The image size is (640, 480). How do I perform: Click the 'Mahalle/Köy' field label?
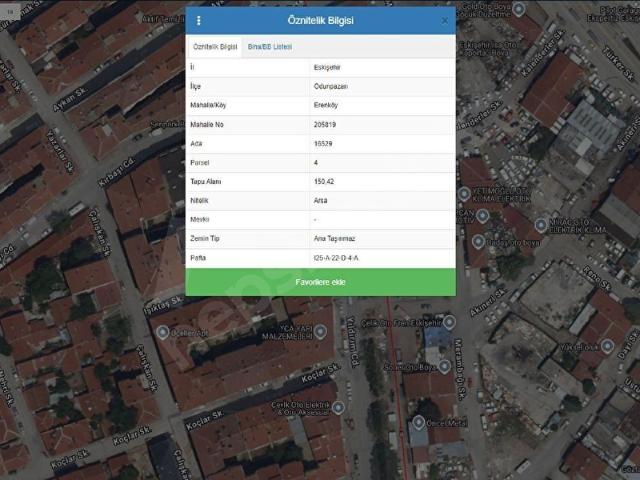pyautogui.click(x=208, y=105)
